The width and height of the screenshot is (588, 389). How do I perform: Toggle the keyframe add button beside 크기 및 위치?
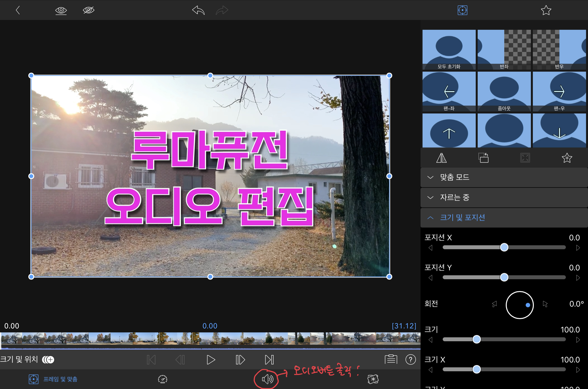(x=48, y=359)
